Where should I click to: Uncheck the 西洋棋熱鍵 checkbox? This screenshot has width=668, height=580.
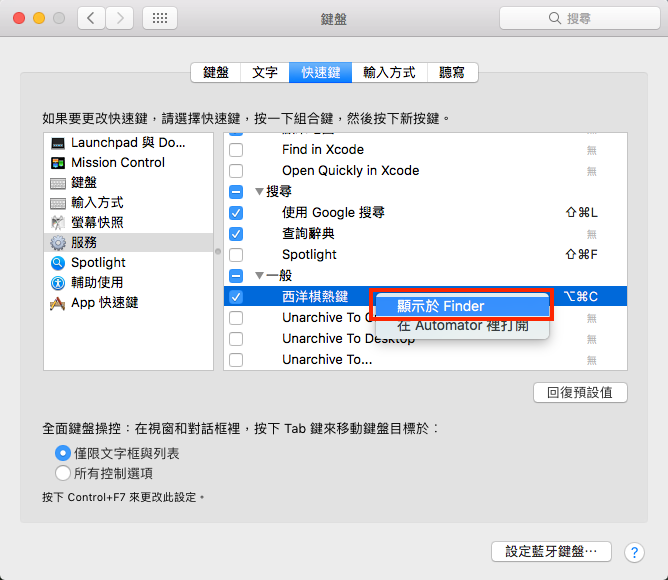(236, 297)
